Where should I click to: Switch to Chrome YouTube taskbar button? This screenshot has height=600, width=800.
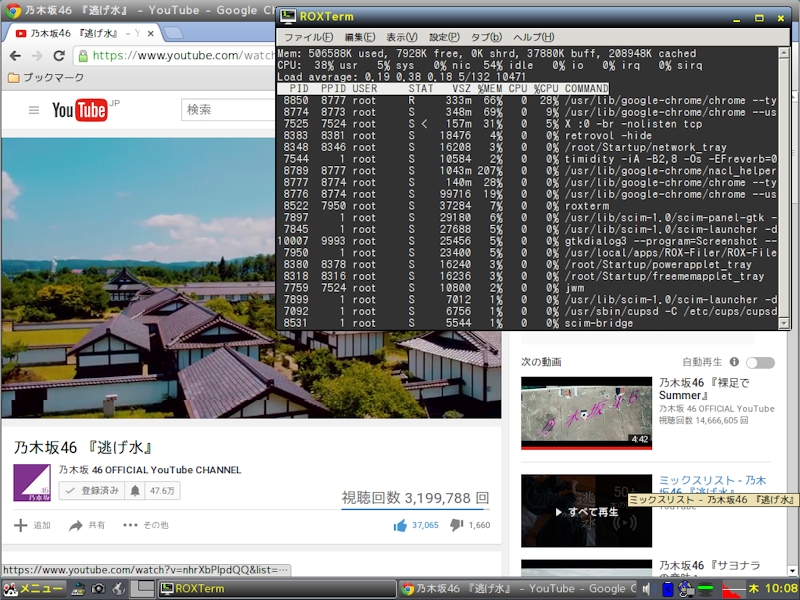pyautogui.click(x=517, y=589)
